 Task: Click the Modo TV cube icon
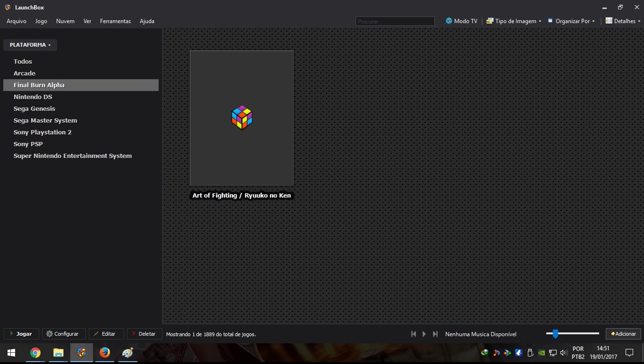pos(449,21)
